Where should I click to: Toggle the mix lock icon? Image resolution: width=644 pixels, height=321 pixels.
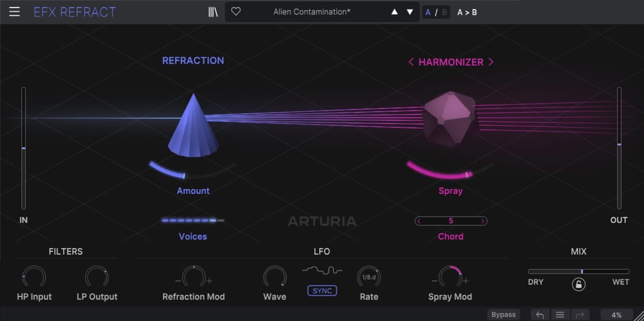(x=579, y=284)
